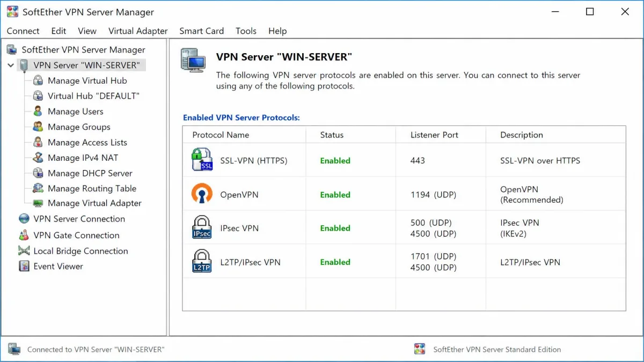
Task: Select Virtual Hub "DEFAULT" tree item
Action: 93,96
